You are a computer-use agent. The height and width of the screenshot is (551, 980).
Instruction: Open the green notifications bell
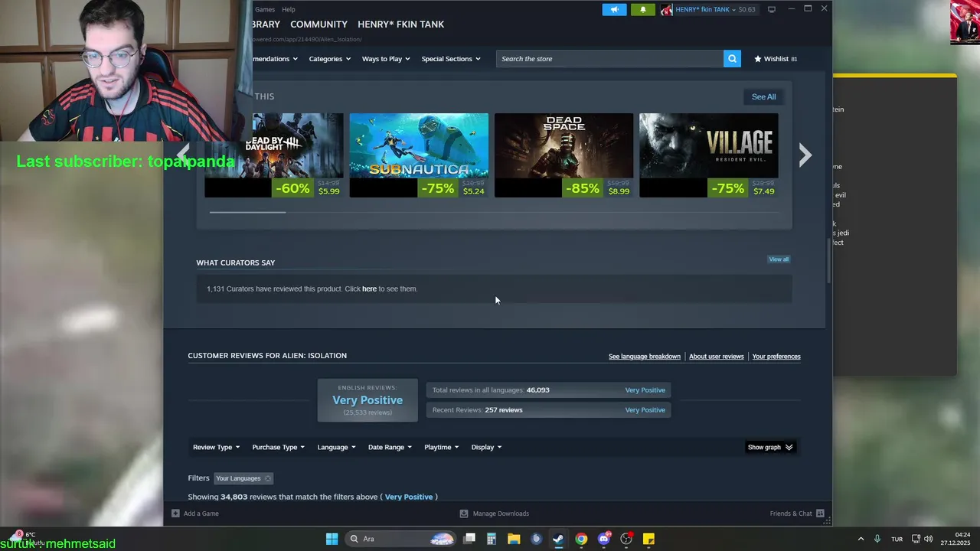point(642,9)
